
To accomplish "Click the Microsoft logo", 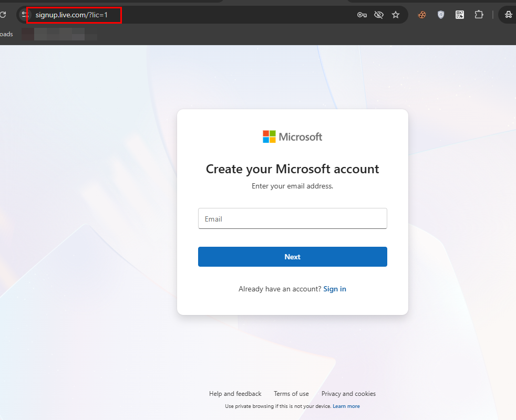I will click(292, 136).
